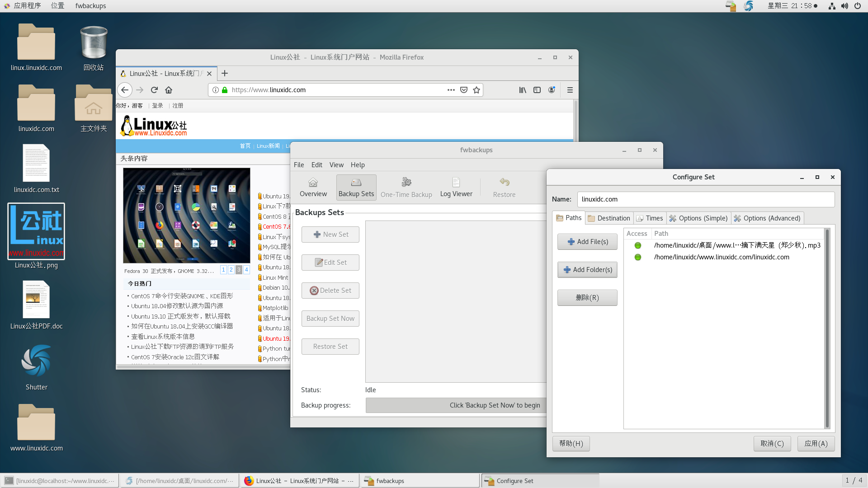Image resolution: width=868 pixels, height=488 pixels.
Task: Click the Fedora 30 slideshow thumbnail
Action: (186, 216)
